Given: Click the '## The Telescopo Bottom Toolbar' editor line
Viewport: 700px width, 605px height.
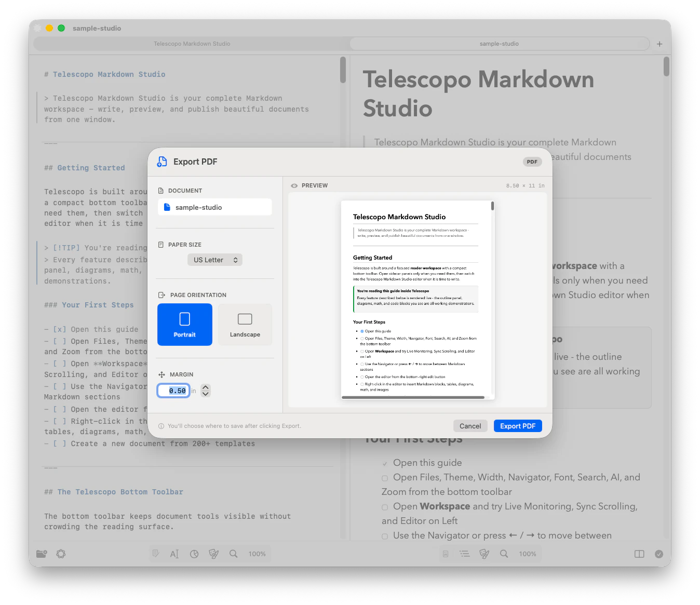Looking at the screenshot, I should [x=114, y=492].
